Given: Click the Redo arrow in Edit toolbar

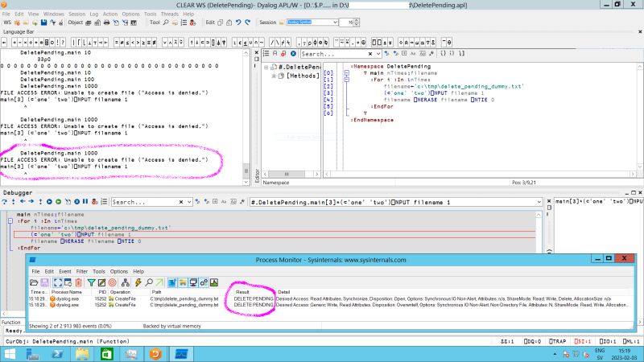Looking at the screenshot, I should tap(247, 23).
